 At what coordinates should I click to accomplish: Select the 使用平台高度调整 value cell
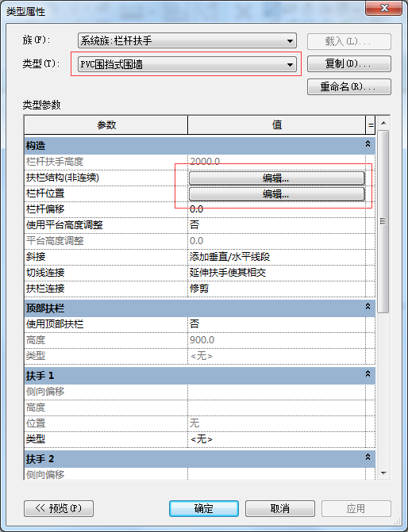276,225
